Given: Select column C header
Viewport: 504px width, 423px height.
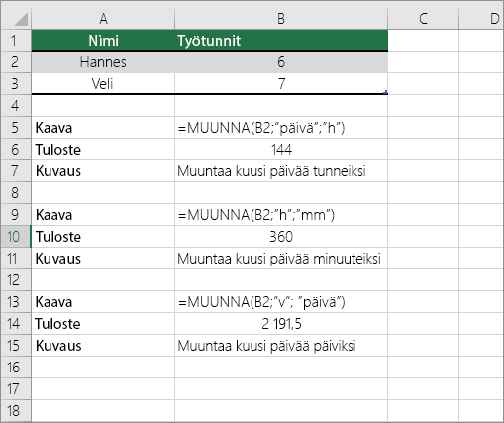Looking at the screenshot, I should click(x=423, y=19).
